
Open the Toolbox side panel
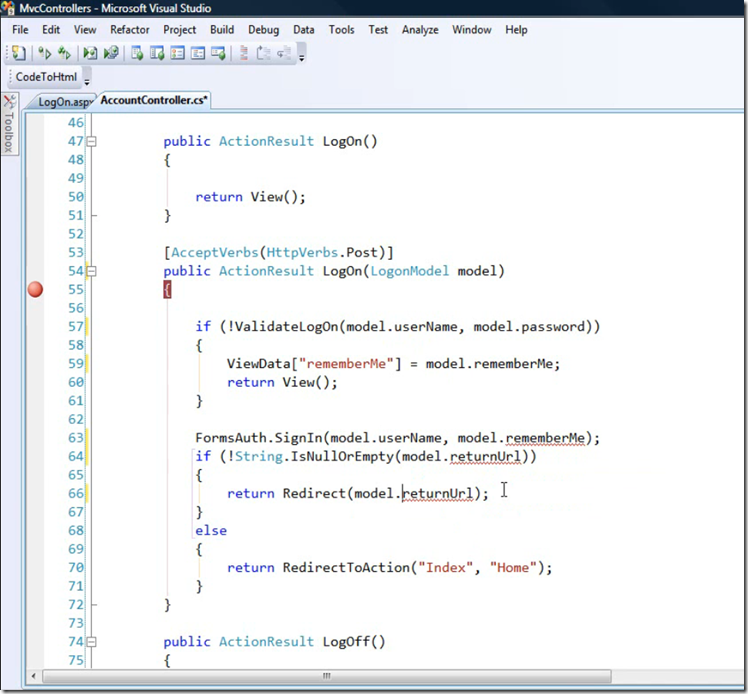(x=9, y=124)
